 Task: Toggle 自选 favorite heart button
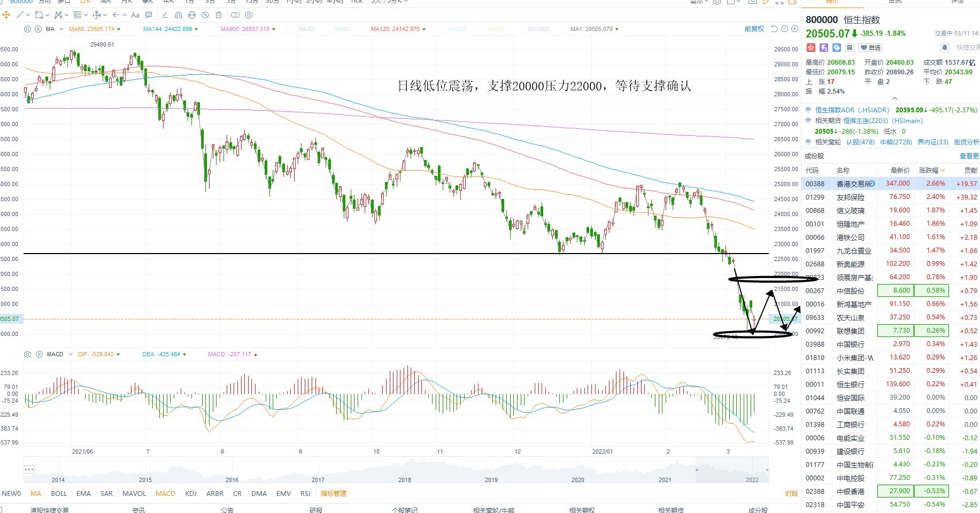870,48
